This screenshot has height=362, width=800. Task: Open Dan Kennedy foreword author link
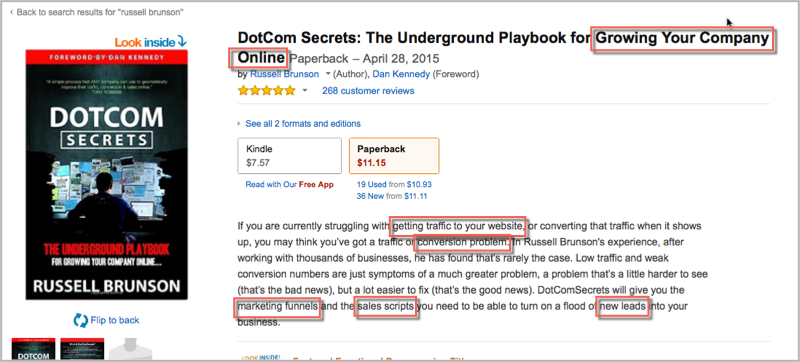coord(401,74)
